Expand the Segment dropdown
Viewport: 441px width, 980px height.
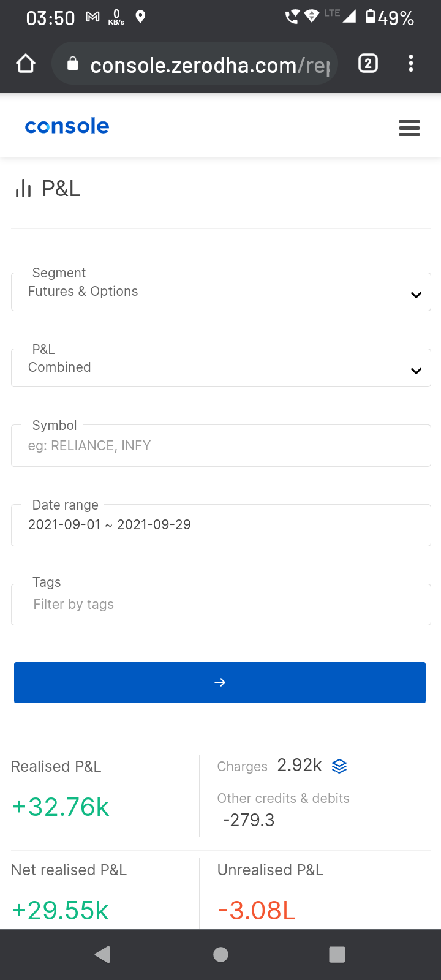221,292
